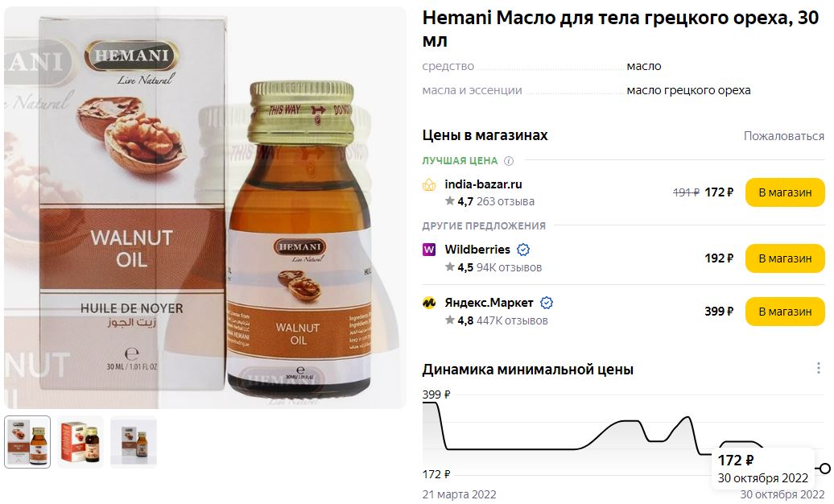Screen dimensions: 834x504
Task: Click the info icon beside Лучшая цена
Action: coord(509,161)
